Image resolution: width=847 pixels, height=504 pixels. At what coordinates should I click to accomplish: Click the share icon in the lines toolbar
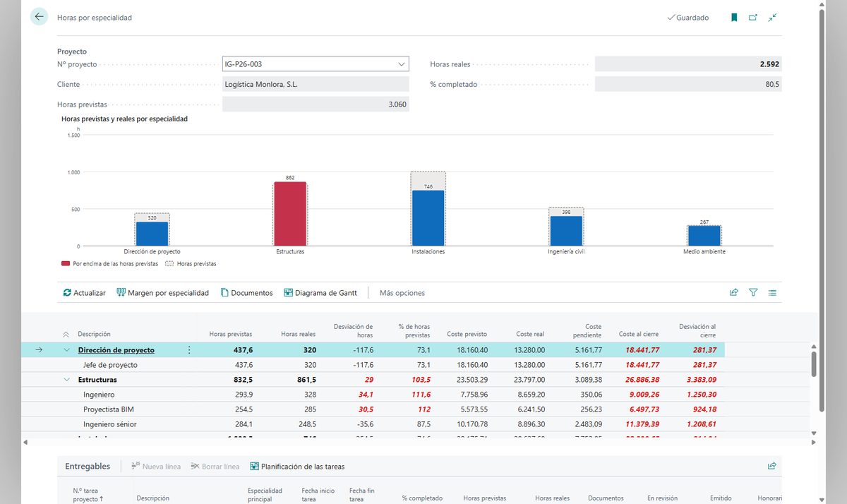click(x=734, y=292)
